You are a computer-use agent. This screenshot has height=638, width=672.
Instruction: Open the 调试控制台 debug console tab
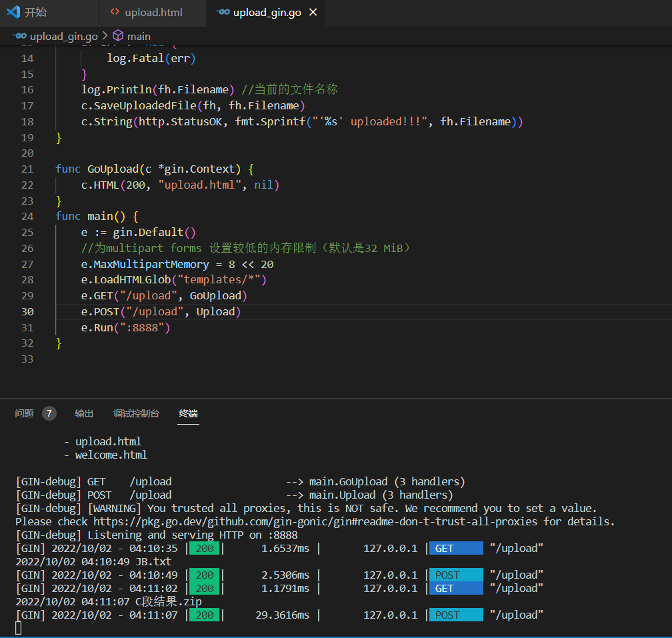(x=136, y=413)
